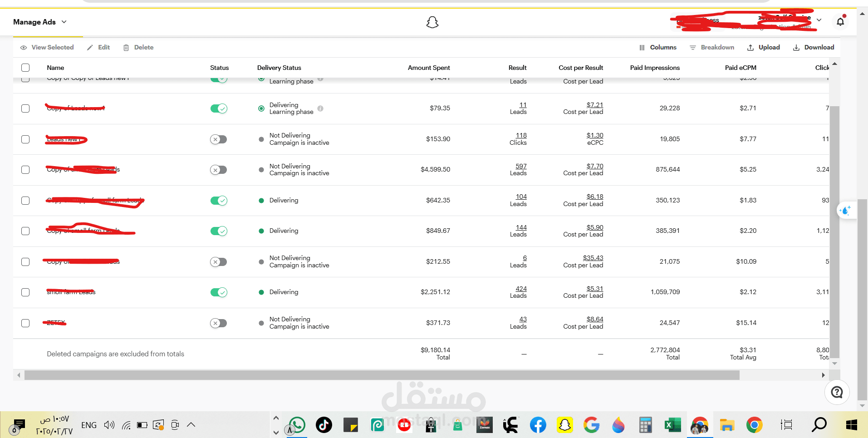
Task: Open the taskbar clock and date
Action: 54,425
